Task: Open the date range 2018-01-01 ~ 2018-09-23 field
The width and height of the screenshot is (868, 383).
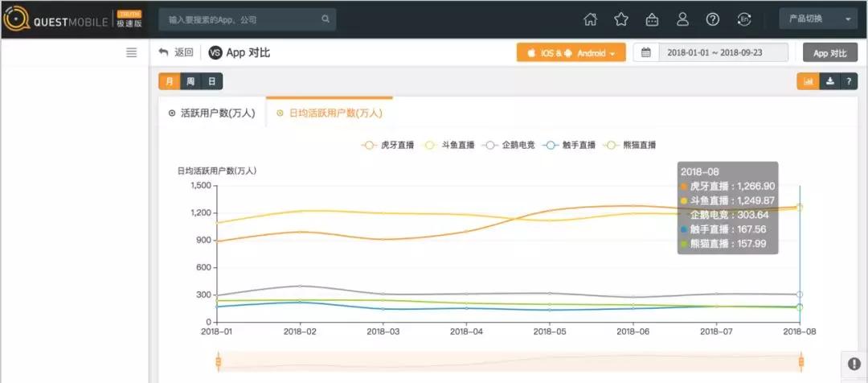Action: pyautogui.click(x=723, y=53)
